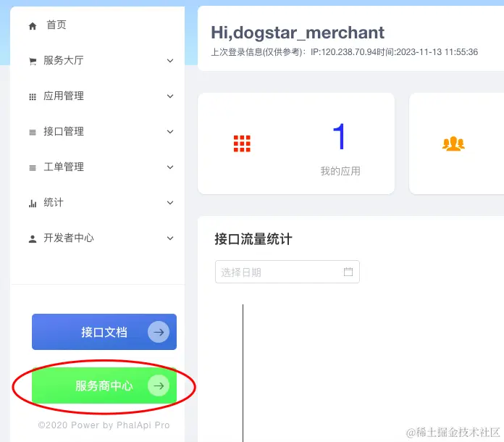Open the blue 接口文档 button

[x=104, y=332]
